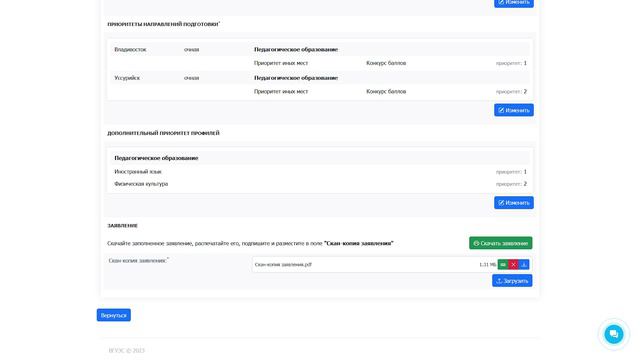This screenshot has height=360, width=640.
Task: Click the 'ЗАЯВЛЕНИЕ' section heading
Action: (122, 225)
